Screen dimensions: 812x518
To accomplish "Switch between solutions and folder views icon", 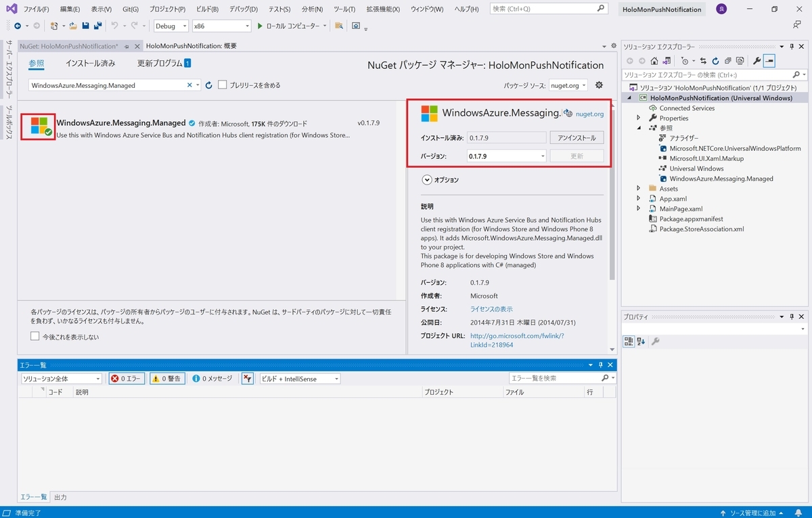I will (665, 61).
